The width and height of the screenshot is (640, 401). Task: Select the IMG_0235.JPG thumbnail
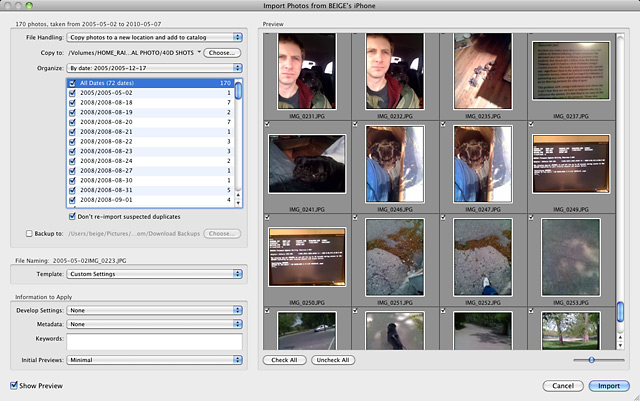click(x=482, y=72)
